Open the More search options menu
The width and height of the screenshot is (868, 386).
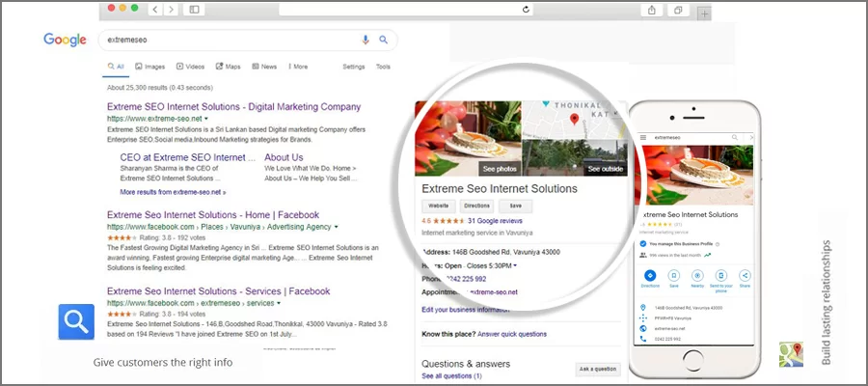coord(298,67)
